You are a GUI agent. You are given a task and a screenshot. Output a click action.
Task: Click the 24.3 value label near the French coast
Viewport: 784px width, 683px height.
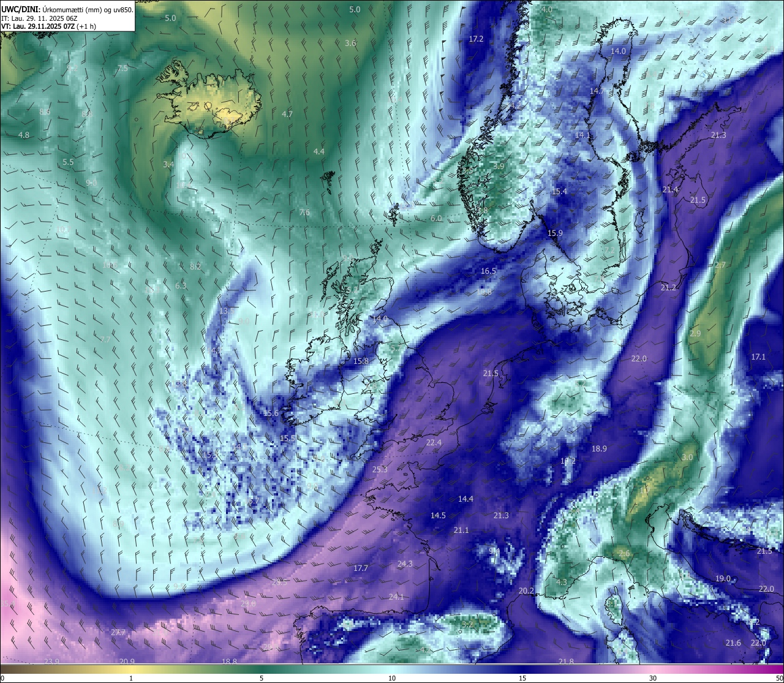(405, 564)
